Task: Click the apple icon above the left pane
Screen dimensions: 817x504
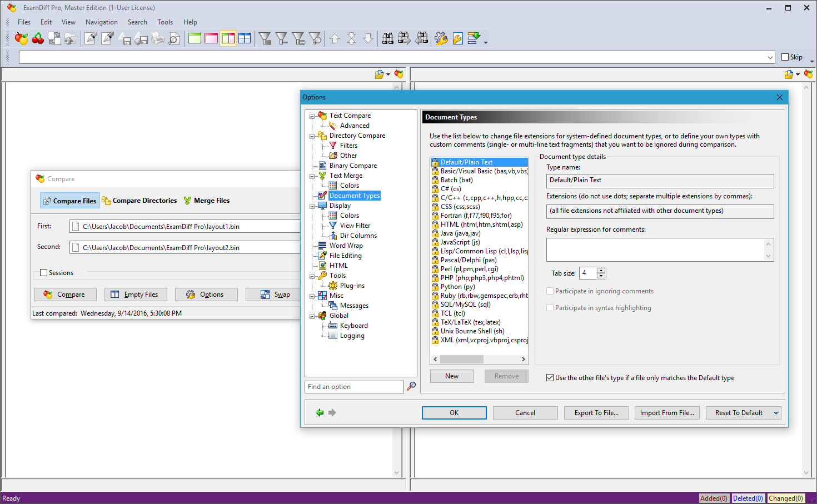Action: [398, 74]
